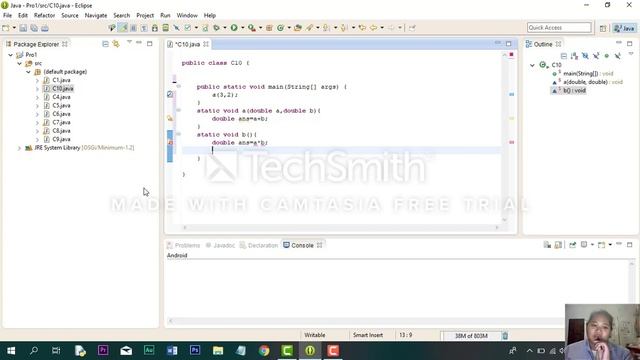640x360 pixels.
Task: Collapse the default package node
Action: [28, 72]
